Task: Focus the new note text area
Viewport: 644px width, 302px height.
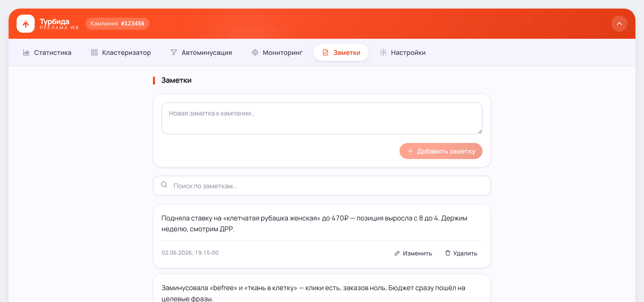Action: (322, 118)
